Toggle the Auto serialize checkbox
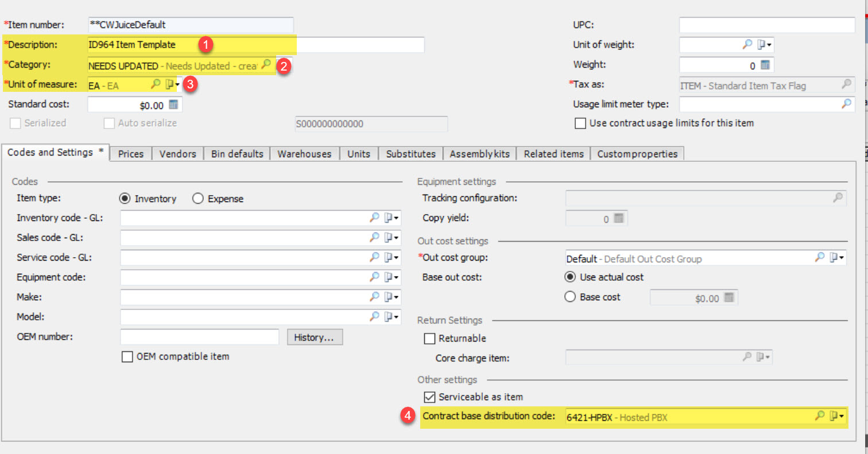 coord(109,123)
